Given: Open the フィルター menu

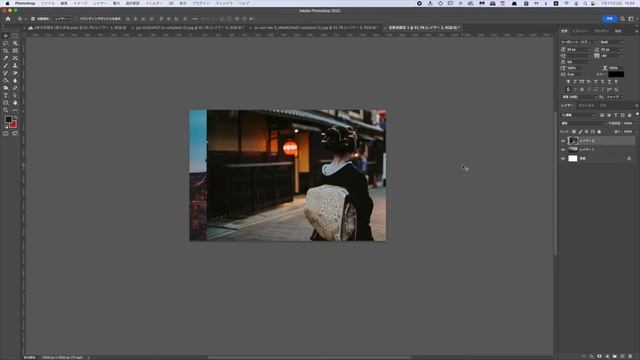Looking at the screenshot, I should (154, 3).
